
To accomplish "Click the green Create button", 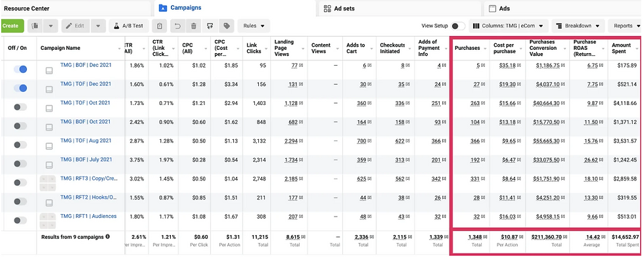I will 12,26.
